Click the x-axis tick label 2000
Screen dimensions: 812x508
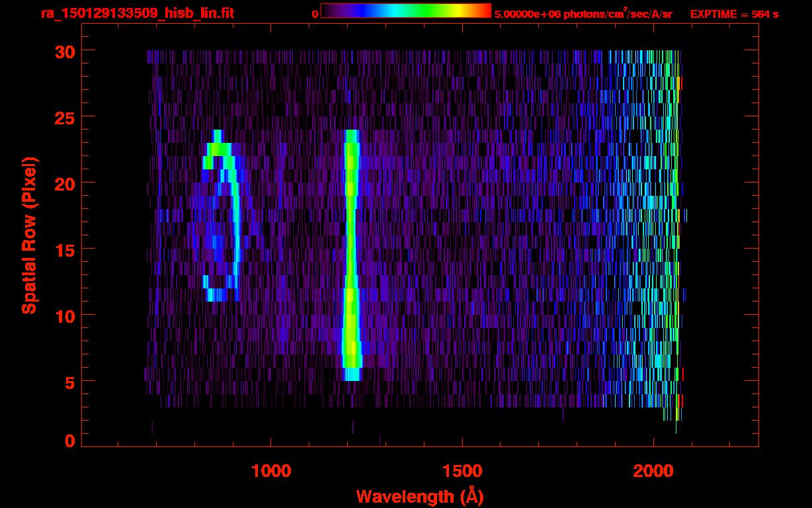[653, 471]
